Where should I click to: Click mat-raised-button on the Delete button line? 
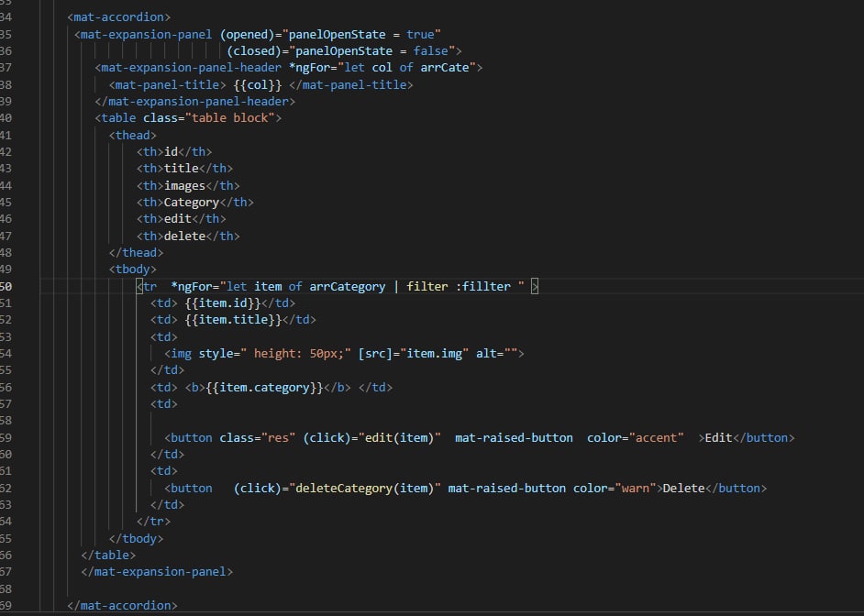tap(507, 489)
